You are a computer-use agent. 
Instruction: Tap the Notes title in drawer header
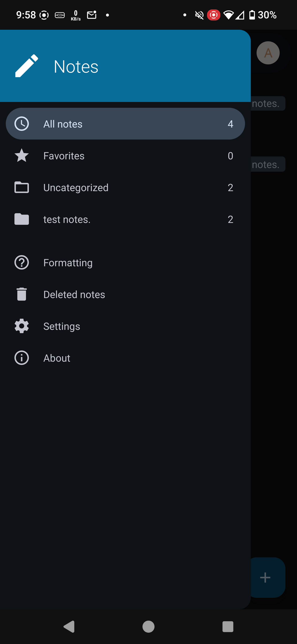(76, 66)
